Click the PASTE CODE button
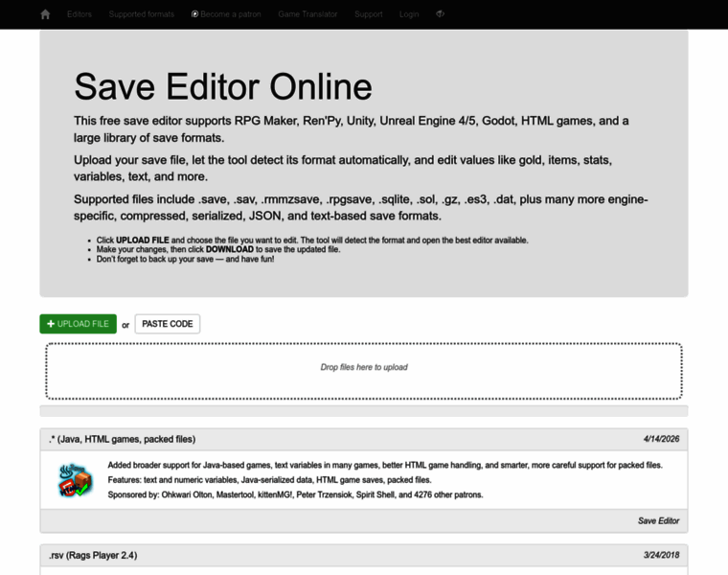 tap(168, 324)
